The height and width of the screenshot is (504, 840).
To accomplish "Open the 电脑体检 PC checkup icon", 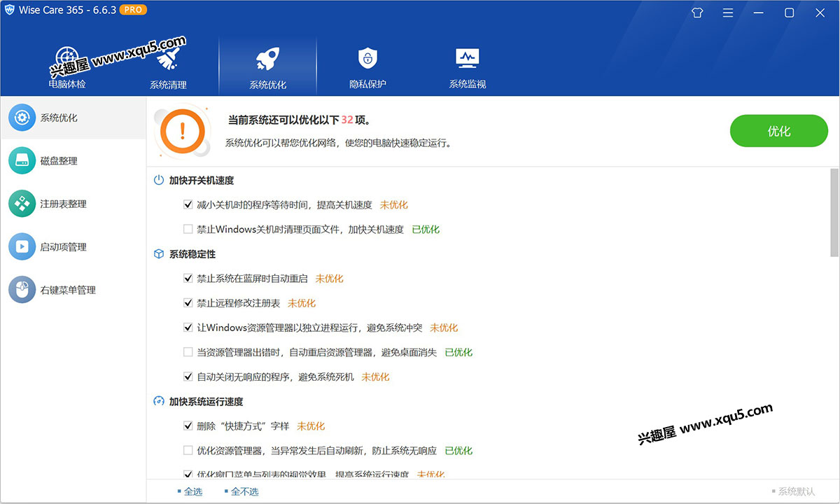I will click(66, 59).
